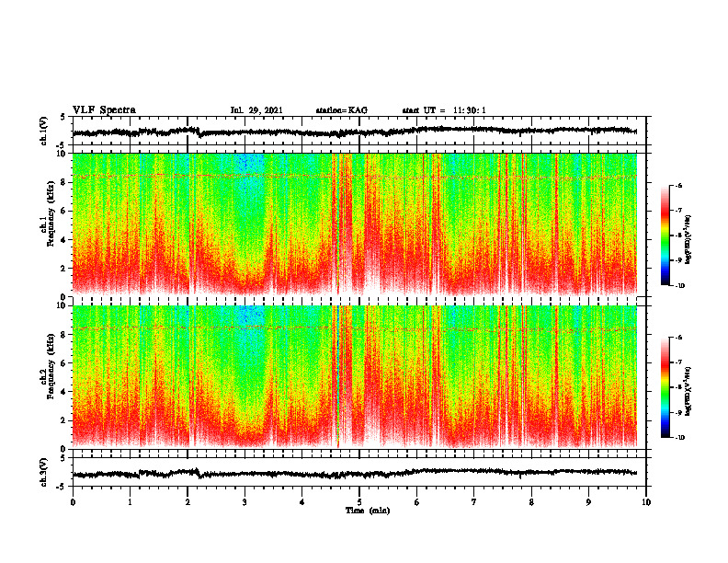Viewport: 728px width, 563px height.
Task: Click the ch.1(V) axis label
Action: click(44, 131)
